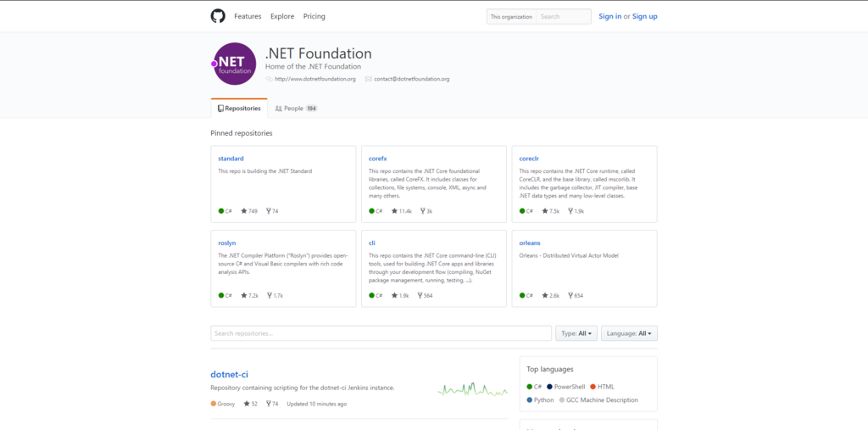Focus the Search repositories field
Viewport: 868px width, 430px height.
point(381,333)
